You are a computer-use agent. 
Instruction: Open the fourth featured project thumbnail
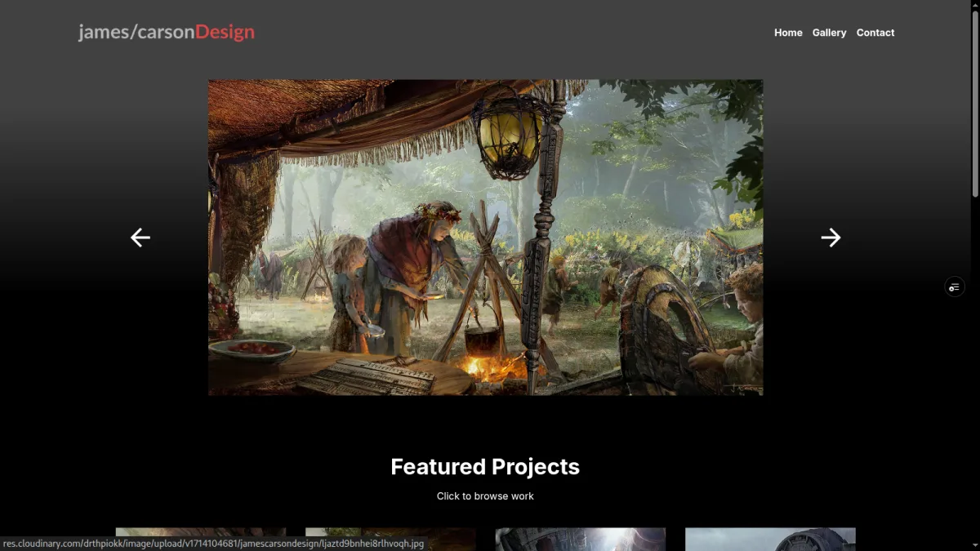770,540
